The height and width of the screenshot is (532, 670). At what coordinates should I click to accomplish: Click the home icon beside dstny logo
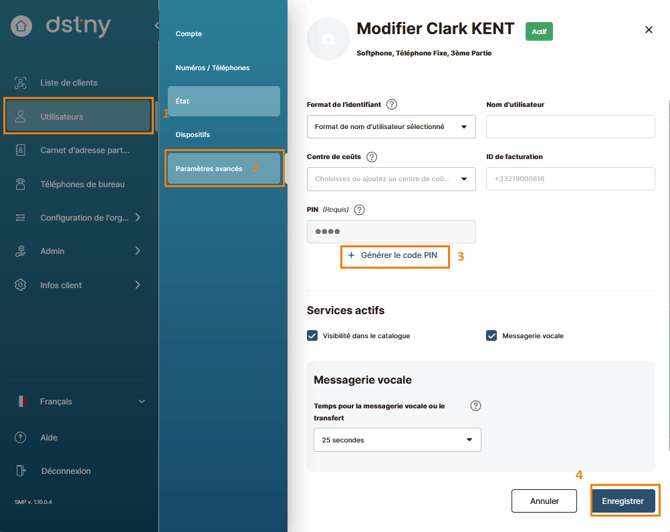pyautogui.click(x=21, y=26)
